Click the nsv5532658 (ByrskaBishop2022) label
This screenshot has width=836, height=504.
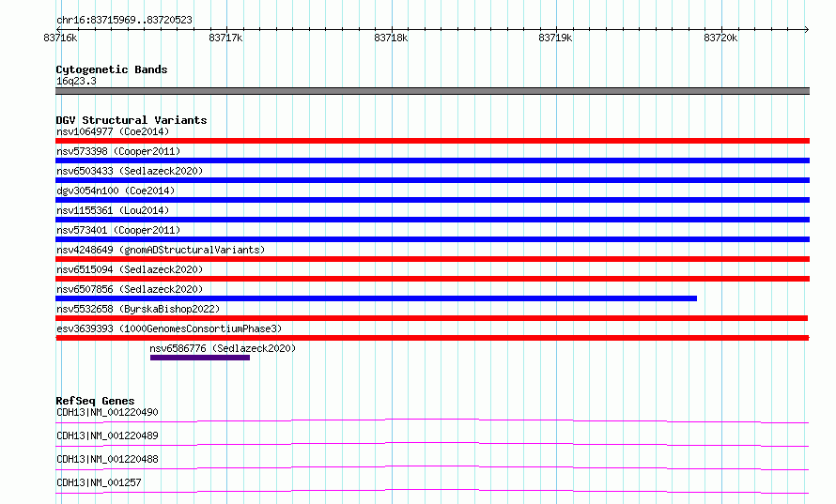(x=138, y=309)
